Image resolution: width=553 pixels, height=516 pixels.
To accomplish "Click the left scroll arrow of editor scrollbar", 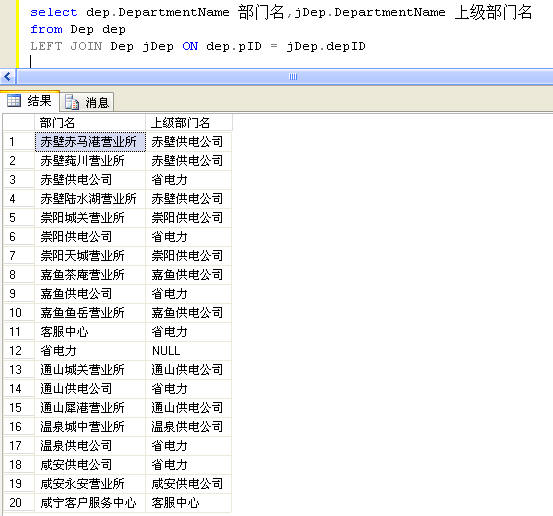I will (x=7, y=77).
